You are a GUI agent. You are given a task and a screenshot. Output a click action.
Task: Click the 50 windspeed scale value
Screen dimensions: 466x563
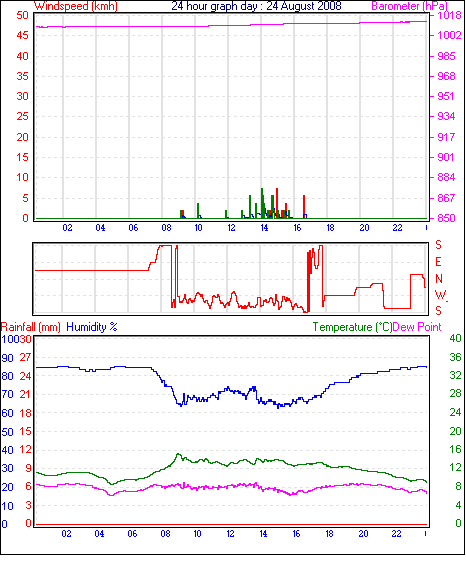click(x=23, y=15)
